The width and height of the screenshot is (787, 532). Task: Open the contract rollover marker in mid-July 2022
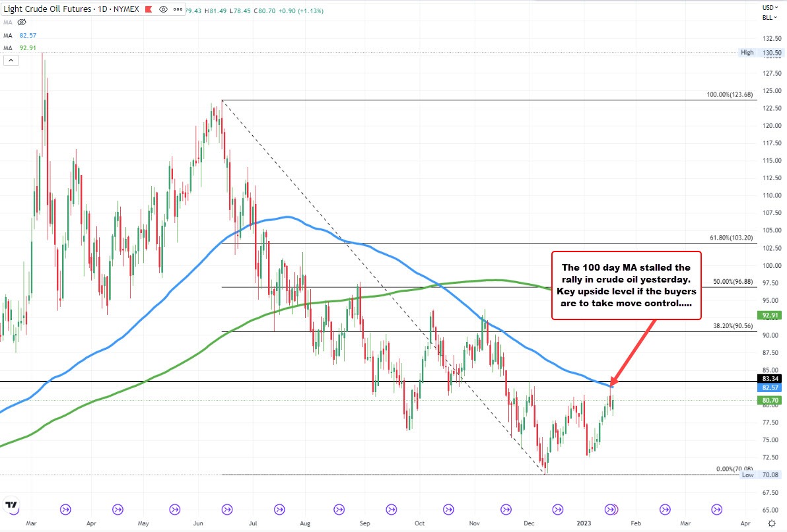click(x=279, y=510)
